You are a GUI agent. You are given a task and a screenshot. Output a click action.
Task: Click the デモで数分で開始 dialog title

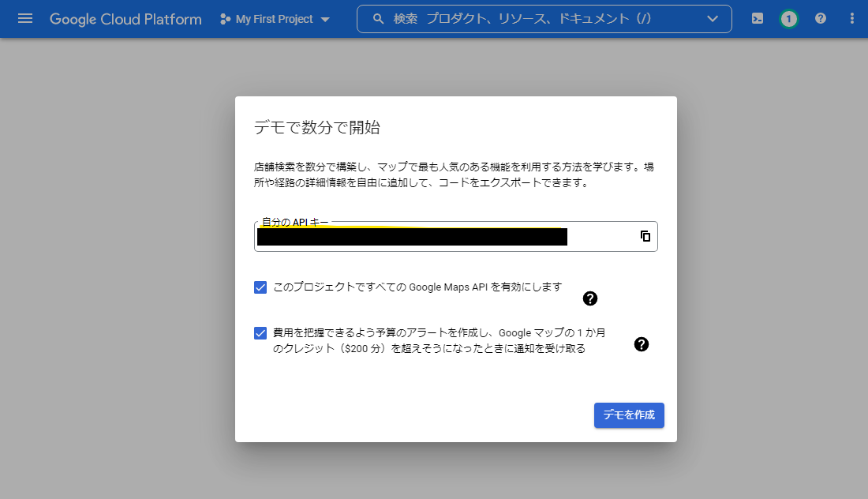(x=316, y=127)
